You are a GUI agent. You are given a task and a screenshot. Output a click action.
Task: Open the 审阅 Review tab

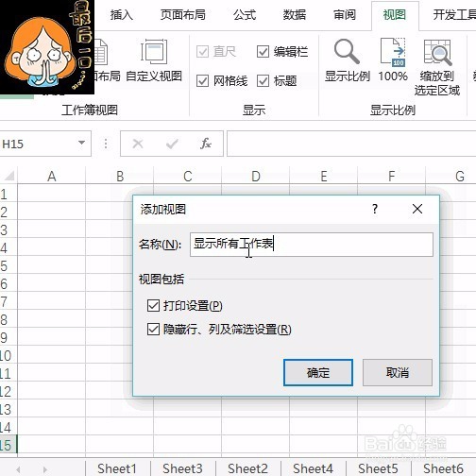point(345,15)
